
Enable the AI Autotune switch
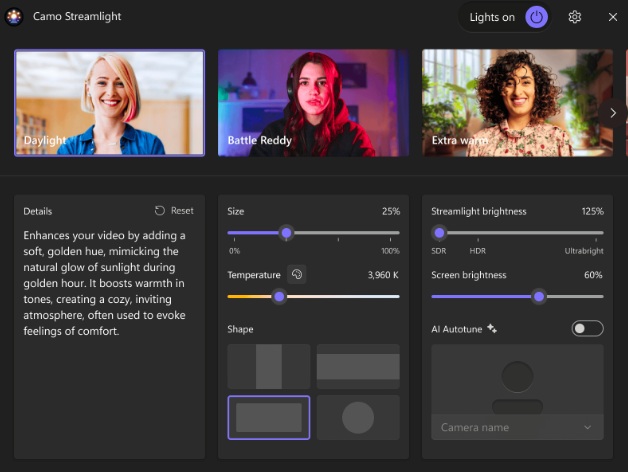[587, 328]
